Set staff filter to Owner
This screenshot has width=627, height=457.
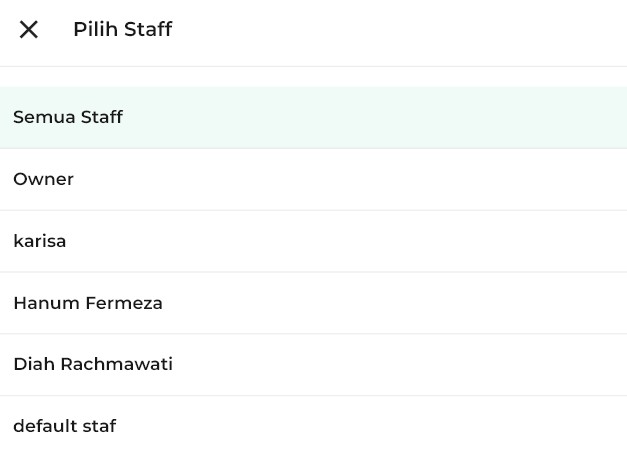[x=44, y=179]
